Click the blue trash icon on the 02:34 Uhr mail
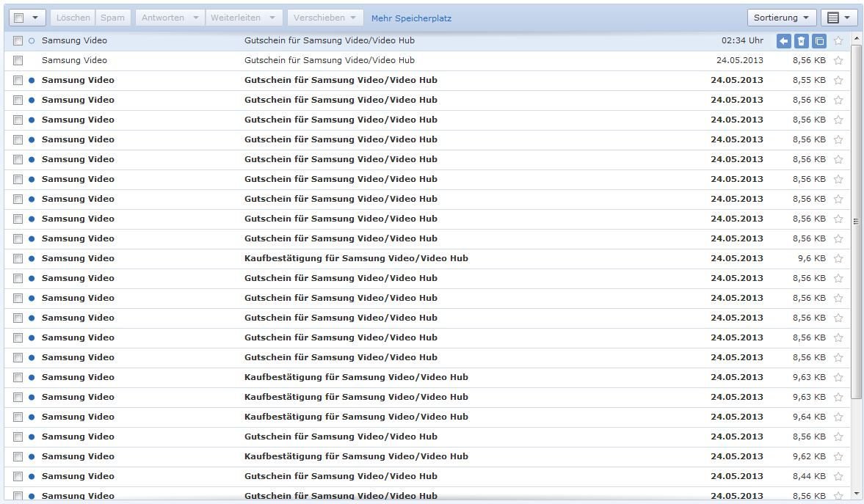The height and width of the screenshot is (504, 864). pos(801,41)
